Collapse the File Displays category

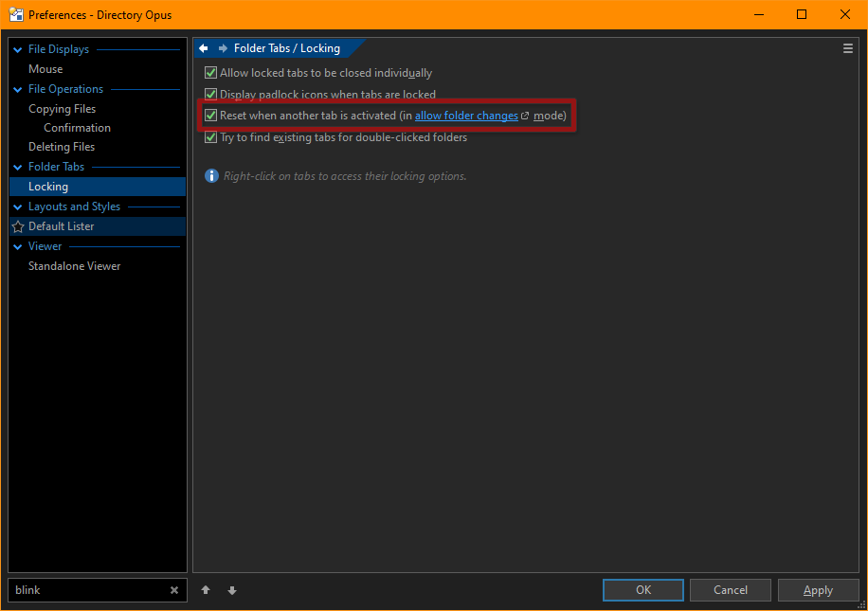(18, 50)
